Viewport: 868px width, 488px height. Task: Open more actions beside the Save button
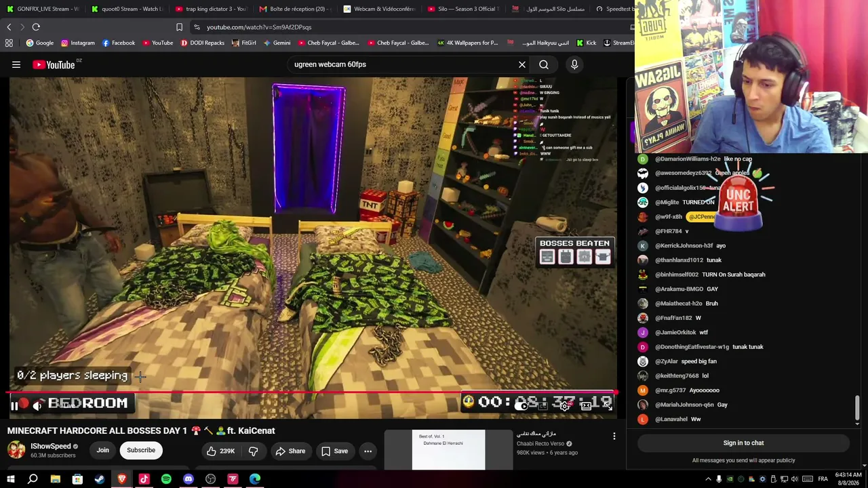point(368,451)
